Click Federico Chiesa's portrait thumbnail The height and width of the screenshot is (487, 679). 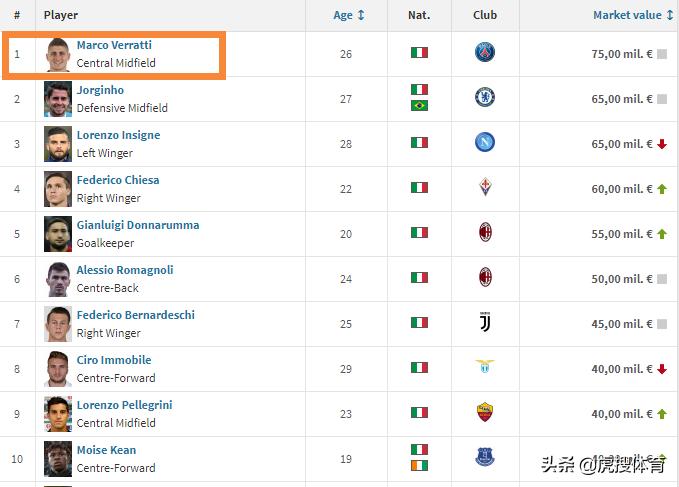pos(58,188)
